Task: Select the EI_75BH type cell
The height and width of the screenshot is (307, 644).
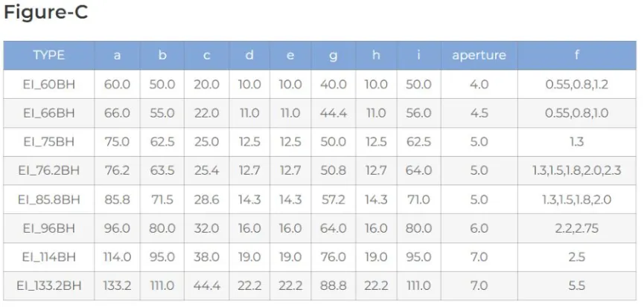Action: click(x=49, y=142)
